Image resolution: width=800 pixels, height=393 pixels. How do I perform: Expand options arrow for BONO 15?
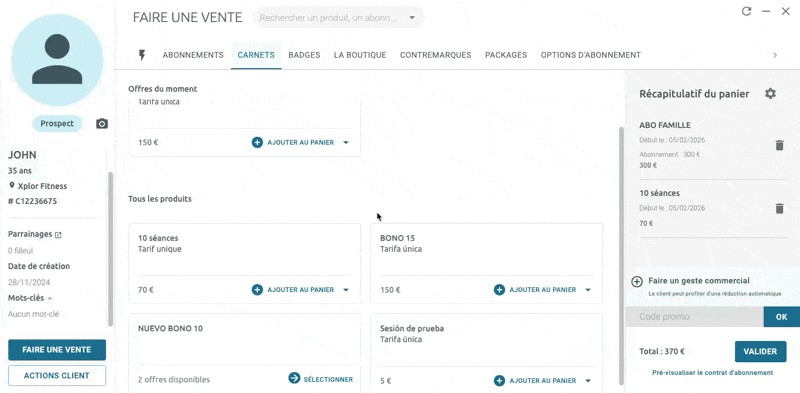[x=588, y=290]
